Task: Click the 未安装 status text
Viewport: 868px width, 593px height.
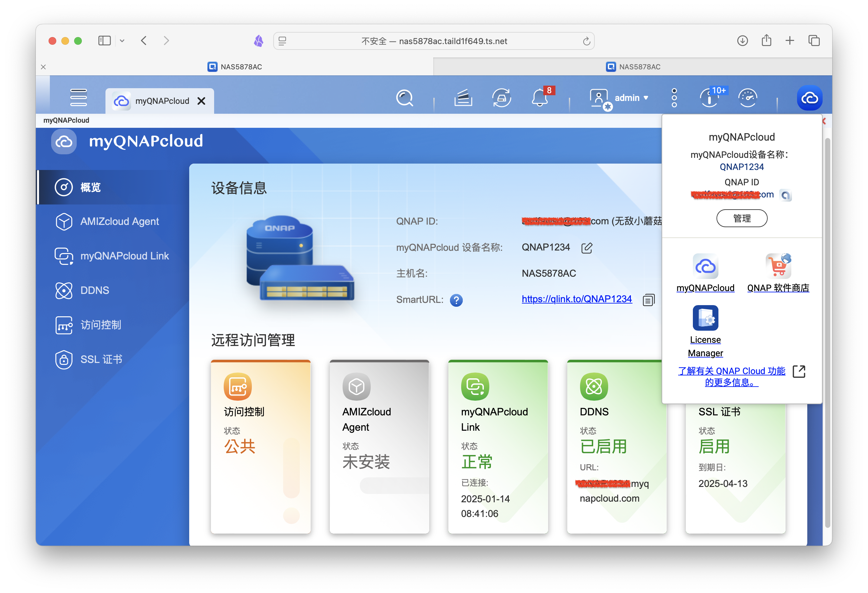Action: [x=366, y=462]
